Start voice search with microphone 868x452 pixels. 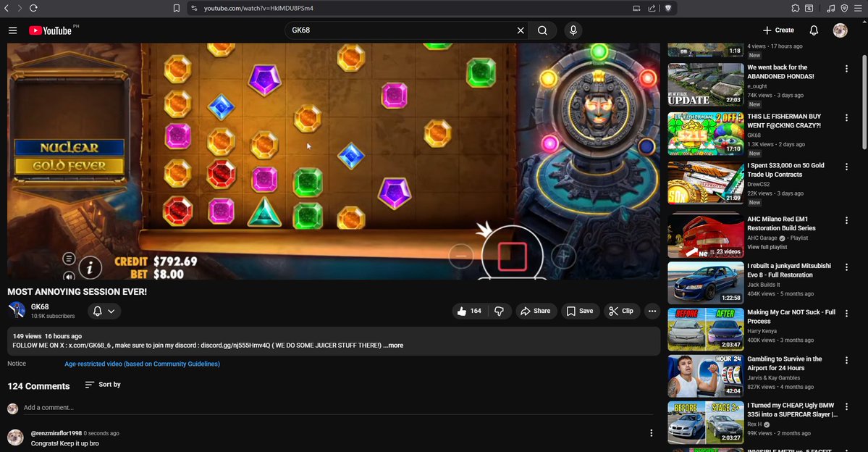[x=573, y=30]
